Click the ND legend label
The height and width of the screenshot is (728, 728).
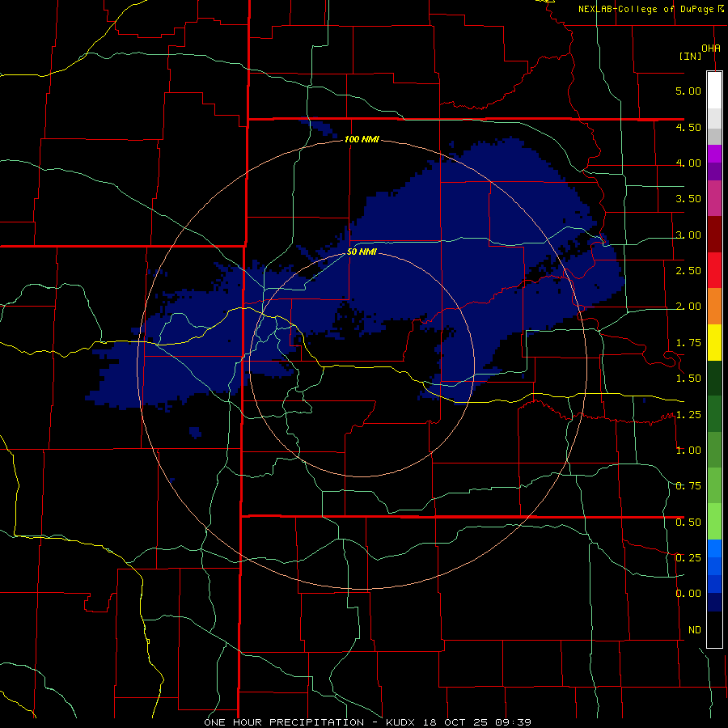(695, 630)
